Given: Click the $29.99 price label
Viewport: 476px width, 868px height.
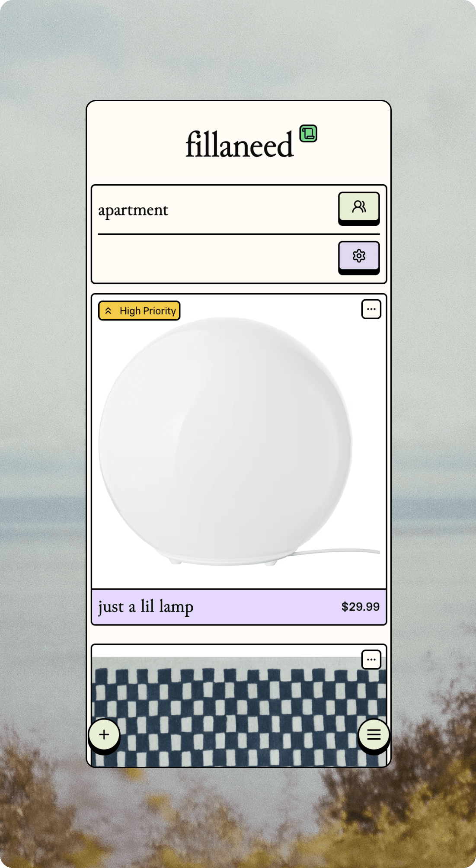Looking at the screenshot, I should 360,607.
